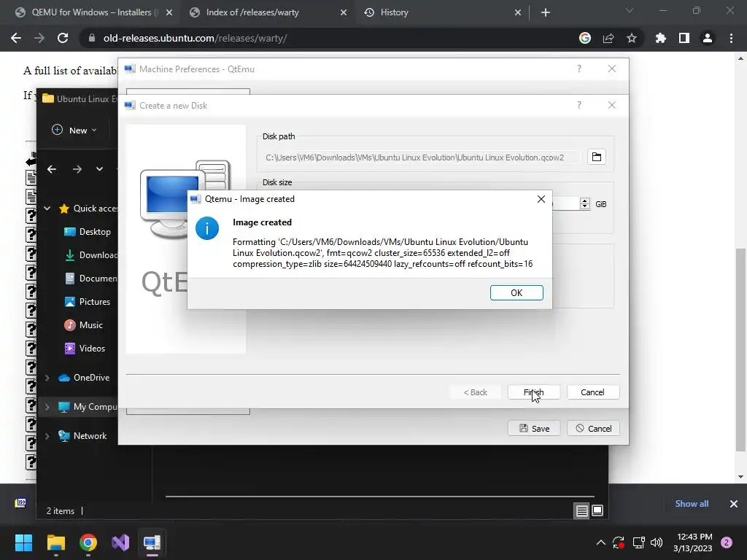Viewport: 747px width, 560px height.
Task: Reload the current web page
Action: [x=63, y=38]
